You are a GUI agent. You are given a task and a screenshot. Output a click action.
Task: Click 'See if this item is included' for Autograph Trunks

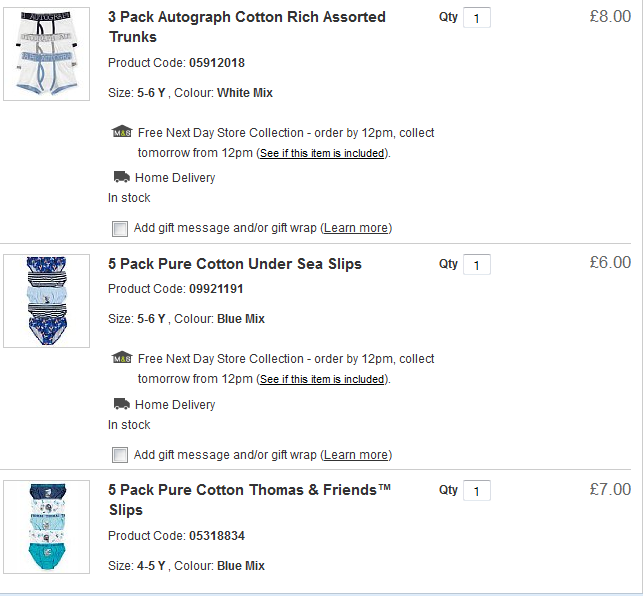(x=321, y=153)
